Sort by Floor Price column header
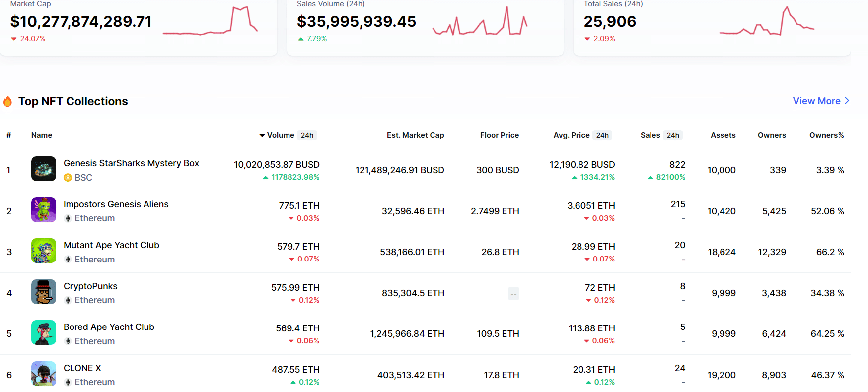Screen dimensions: 868x392 [x=499, y=135]
